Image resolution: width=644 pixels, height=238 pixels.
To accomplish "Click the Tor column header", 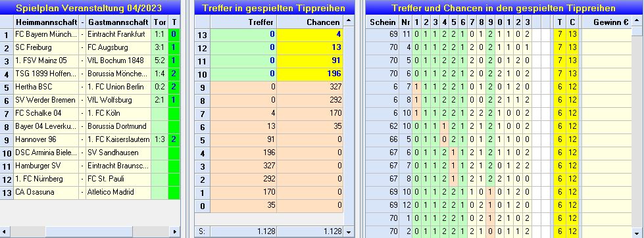I will 160,22.
